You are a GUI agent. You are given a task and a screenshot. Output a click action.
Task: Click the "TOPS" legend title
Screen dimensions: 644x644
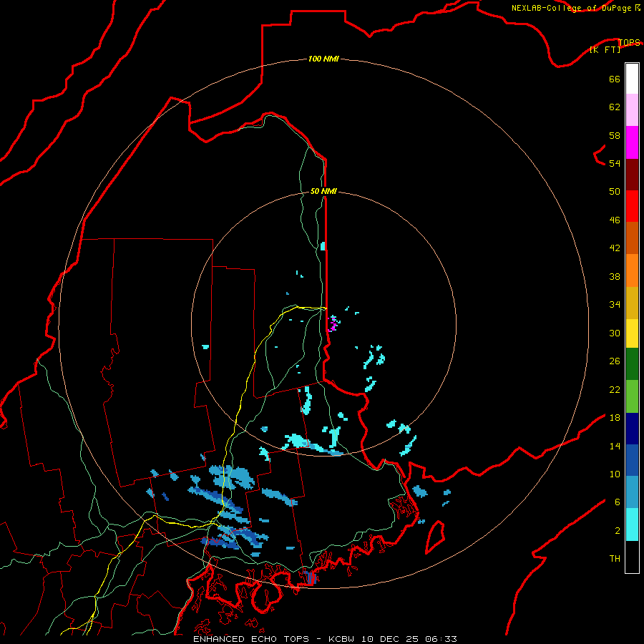coord(629,42)
